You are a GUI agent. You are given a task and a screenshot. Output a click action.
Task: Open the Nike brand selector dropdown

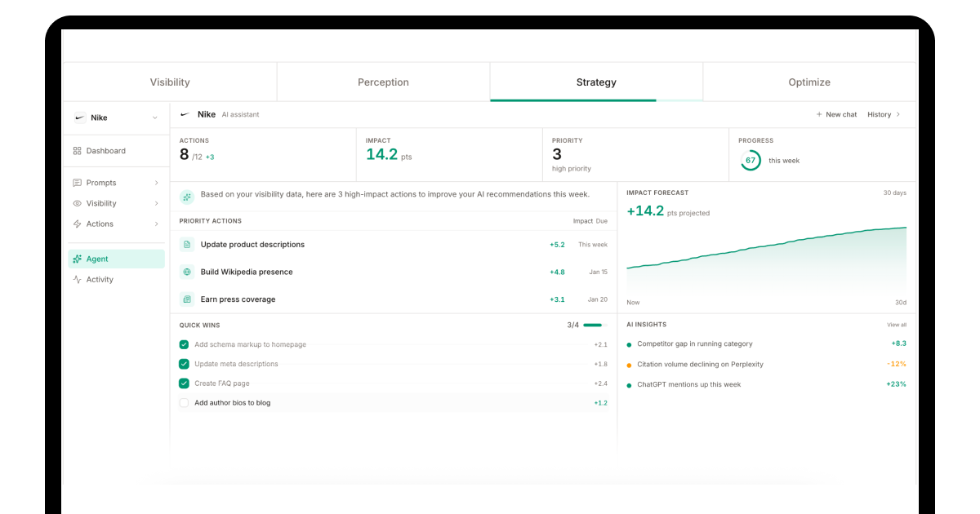click(x=116, y=117)
